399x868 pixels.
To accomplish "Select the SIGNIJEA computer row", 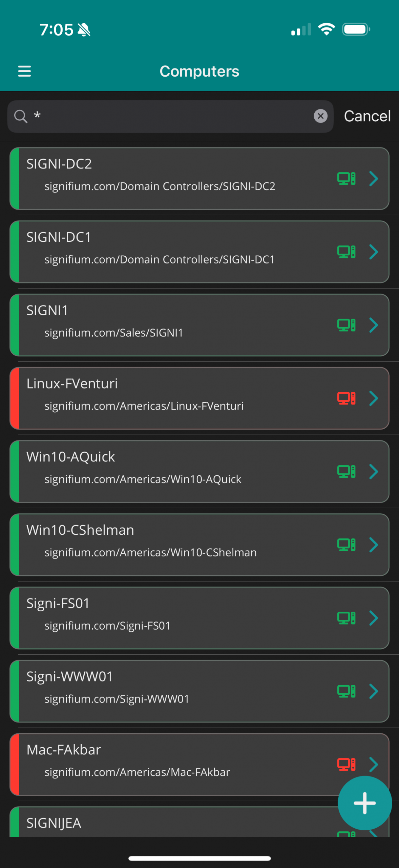I will tap(135, 823).
